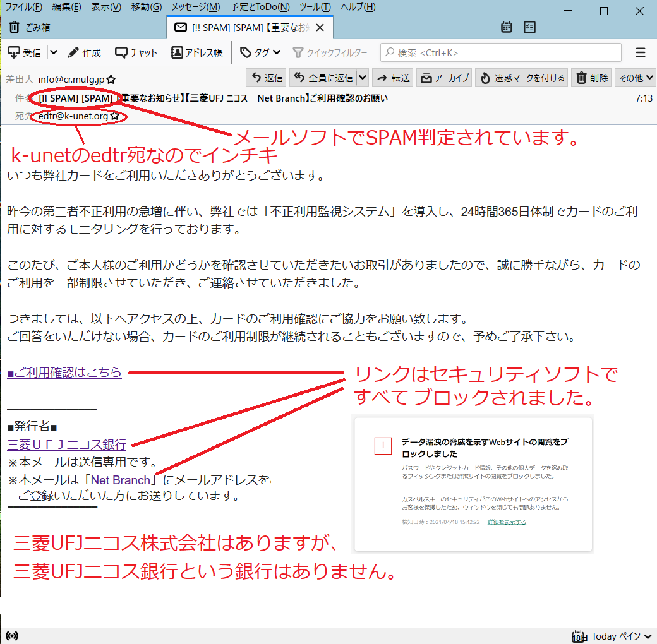Minimize the mail window
The width and height of the screenshot is (657, 644).
(x=568, y=11)
